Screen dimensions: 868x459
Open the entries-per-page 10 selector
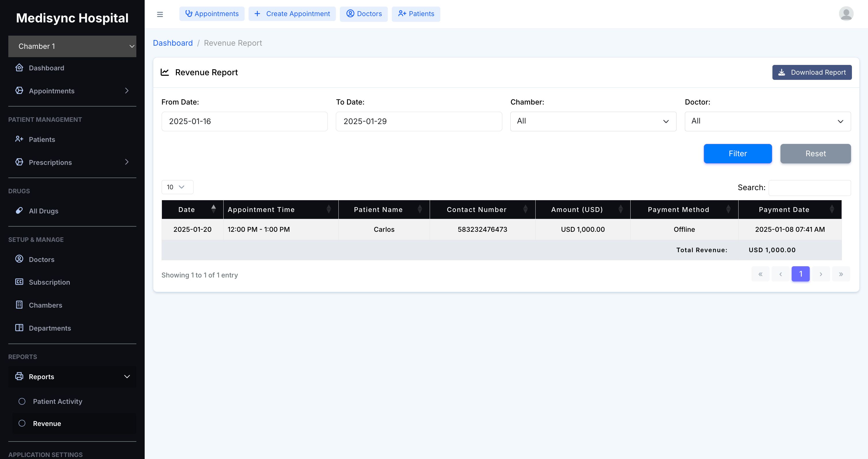(177, 187)
